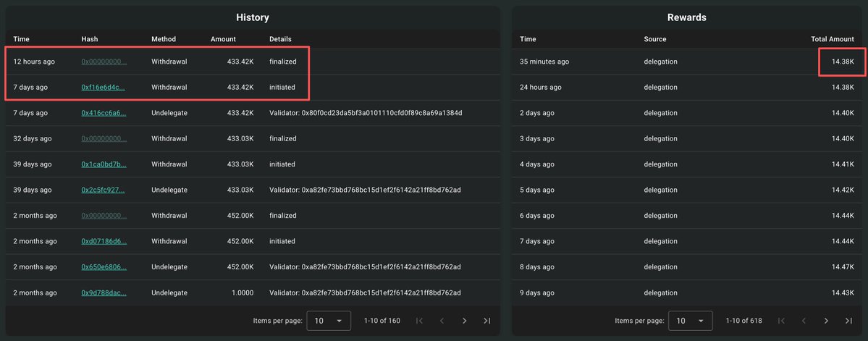The width and height of the screenshot is (868, 341).
Task: Open transaction hash 0x2c5fc927 link
Action: [x=104, y=190]
